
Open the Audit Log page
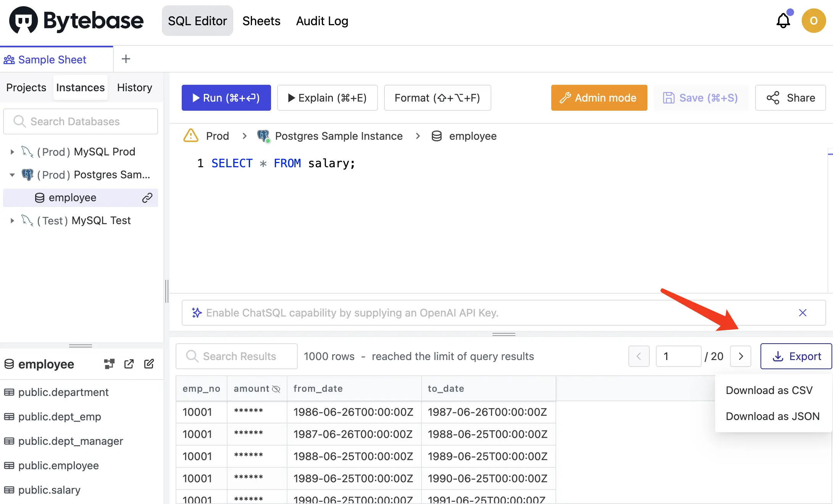click(x=322, y=21)
